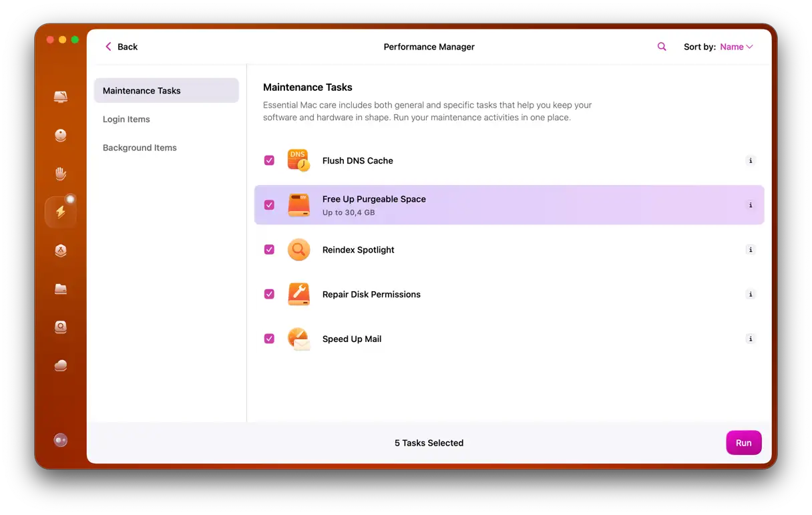
Task: Open the Applications icon in sidebar
Action: (61, 250)
